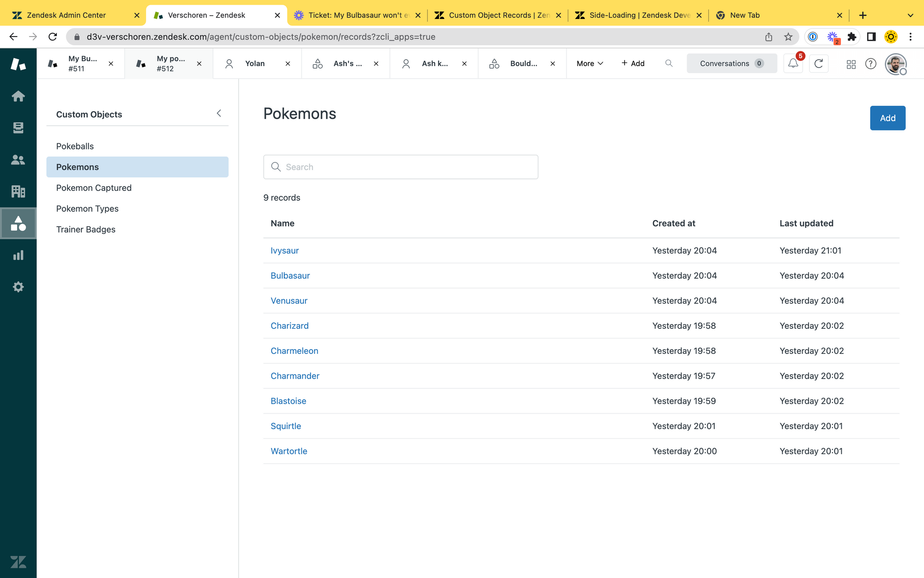Click the notifications bell icon
This screenshot has width=924, height=578.
click(793, 64)
